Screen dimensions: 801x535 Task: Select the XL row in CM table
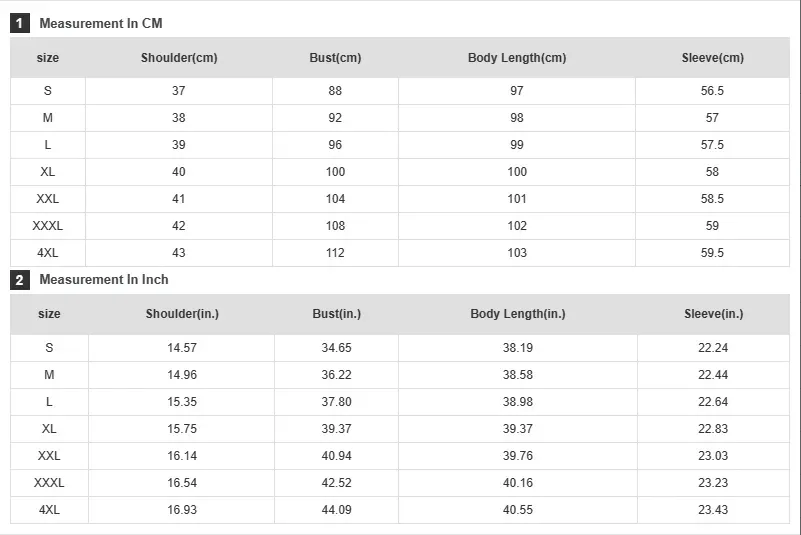point(400,172)
